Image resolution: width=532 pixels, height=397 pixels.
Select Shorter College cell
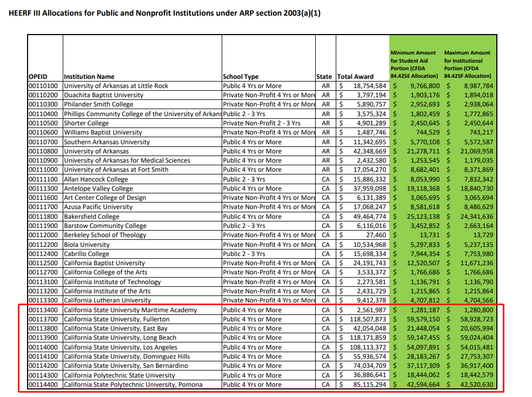click(86, 123)
